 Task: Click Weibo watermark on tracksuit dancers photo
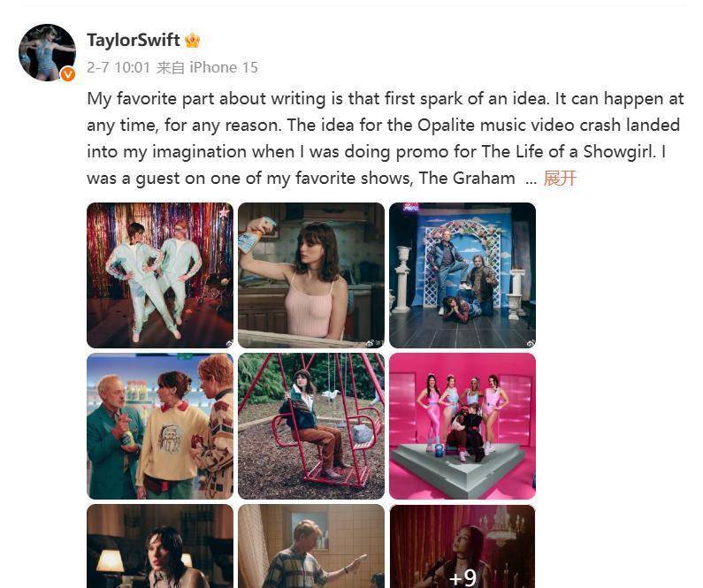tap(229, 343)
